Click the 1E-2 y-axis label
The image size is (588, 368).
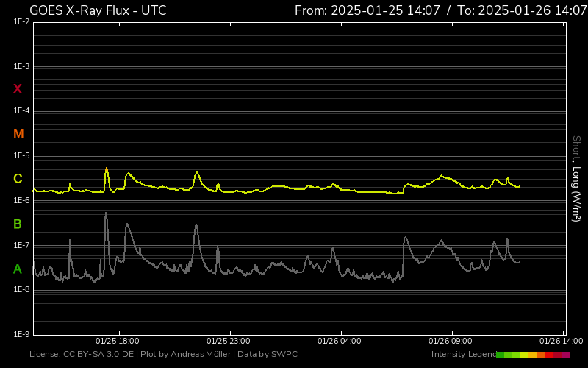point(21,22)
